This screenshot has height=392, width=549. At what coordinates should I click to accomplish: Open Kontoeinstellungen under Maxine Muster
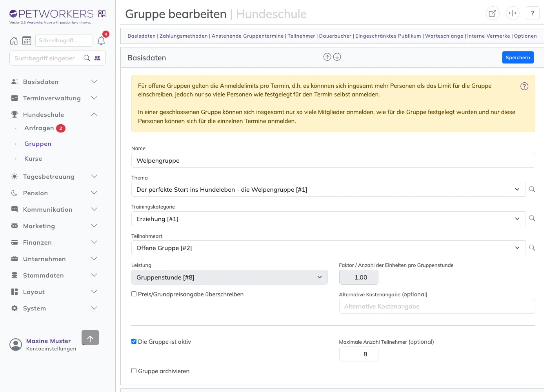coord(51,349)
